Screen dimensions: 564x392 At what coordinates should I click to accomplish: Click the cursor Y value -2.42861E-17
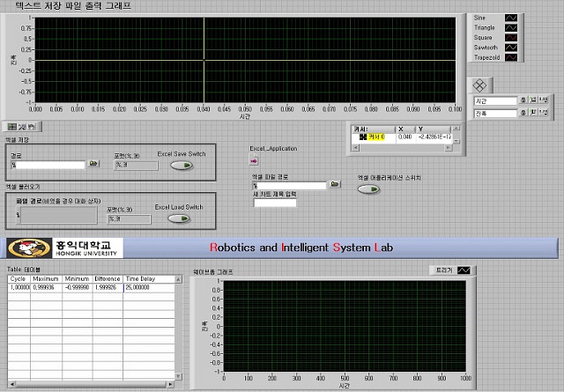coord(434,137)
